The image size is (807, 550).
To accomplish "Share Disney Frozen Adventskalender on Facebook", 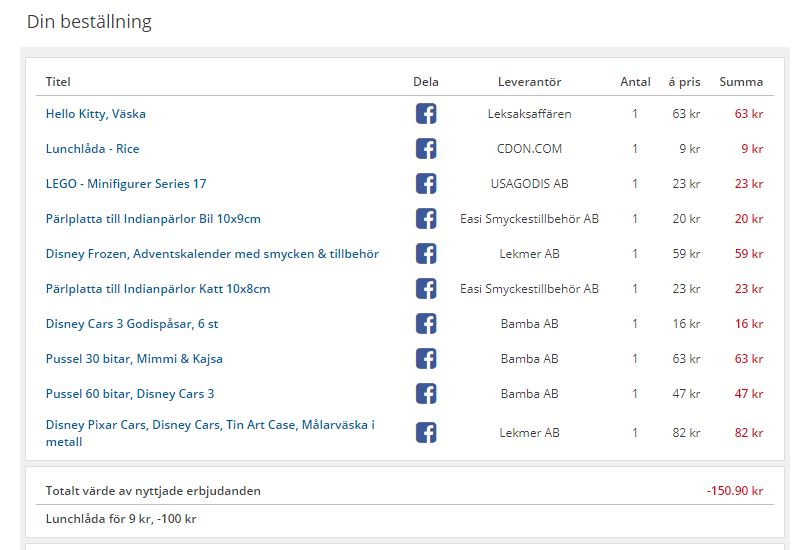I will [426, 254].
